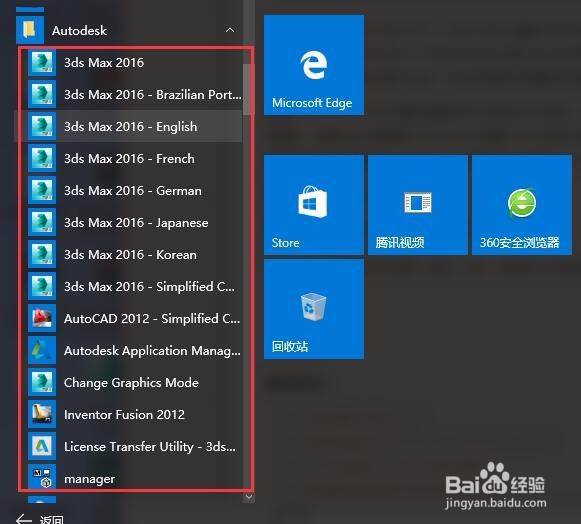
Task: Open the Microsoft Edge tile
Action: click(x=313, y=65)
